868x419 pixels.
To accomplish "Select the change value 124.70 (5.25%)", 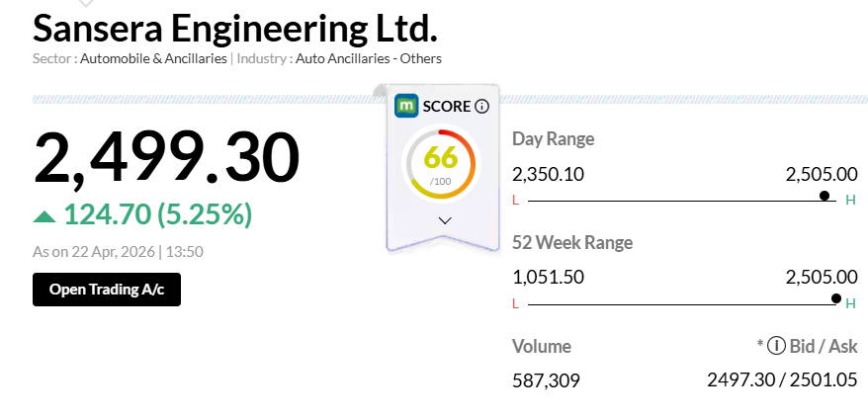I will 158,214.
